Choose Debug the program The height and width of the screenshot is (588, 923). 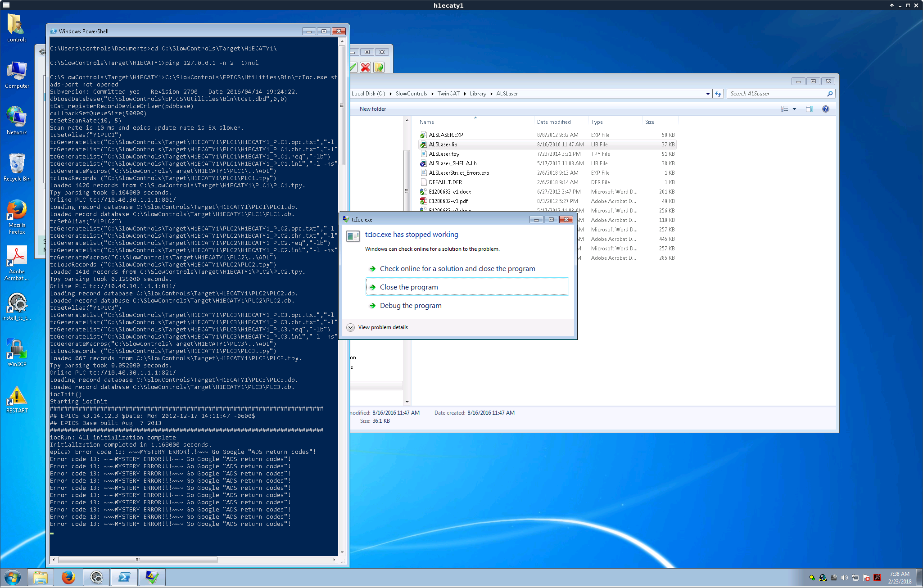click(467, 306)
